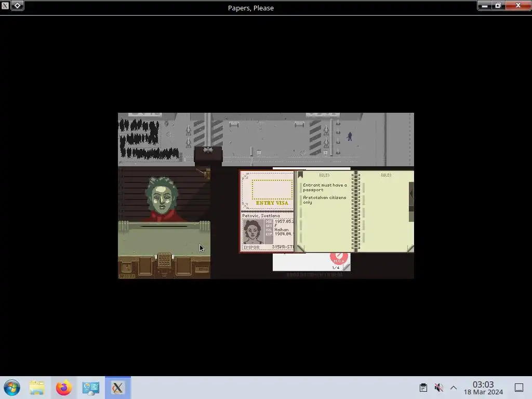Click the rulebook bookmark ribbon icon
Image resolution: width=532 pixels, height=399 pixels.
tap(300, 175)
